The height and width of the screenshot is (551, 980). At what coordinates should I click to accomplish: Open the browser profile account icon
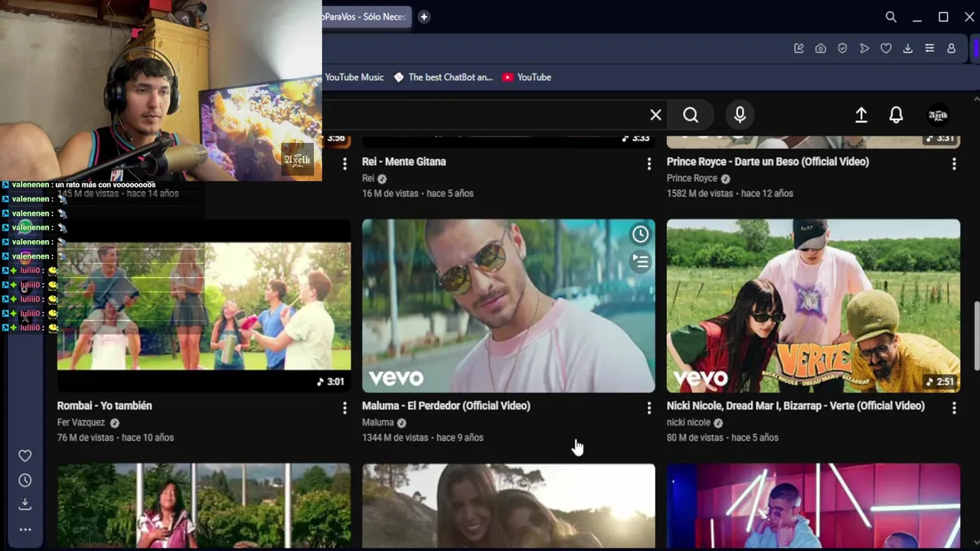pos(951,48)
